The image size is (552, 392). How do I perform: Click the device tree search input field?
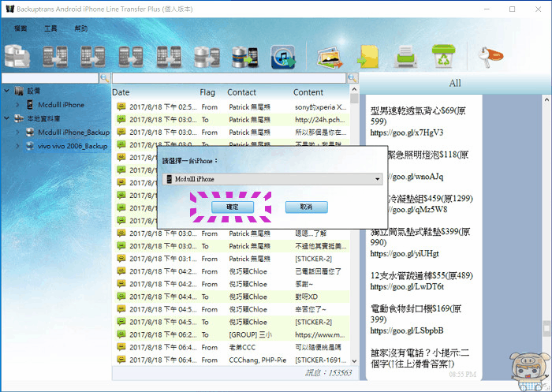(50, 78)
